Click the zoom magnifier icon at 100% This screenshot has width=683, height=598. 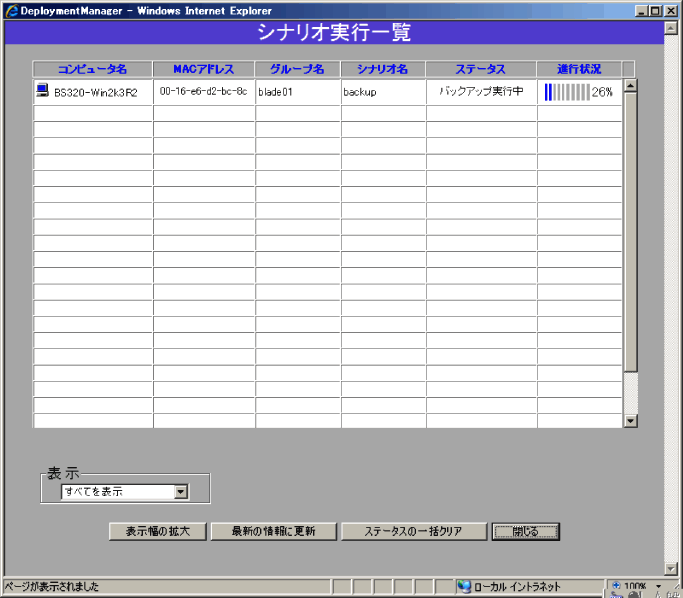click(616, 586)
